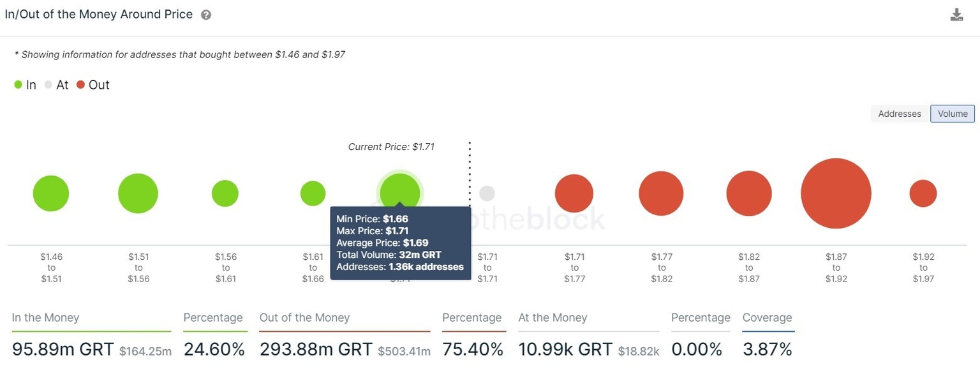980x383 pixels.
Task: Click the gray At-the-Money bubble near current price
Action: pos(487,193)
